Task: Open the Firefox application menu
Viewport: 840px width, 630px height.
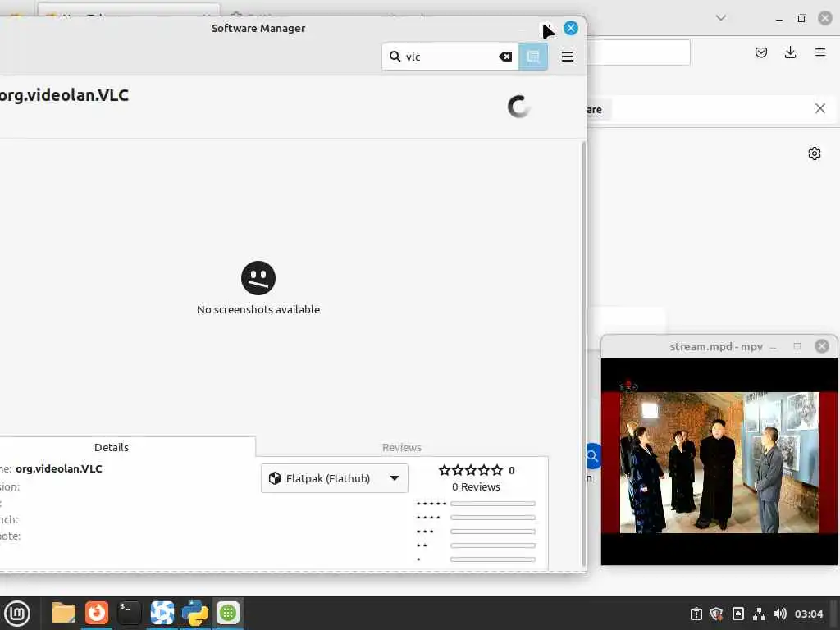Action: (820, 52)
